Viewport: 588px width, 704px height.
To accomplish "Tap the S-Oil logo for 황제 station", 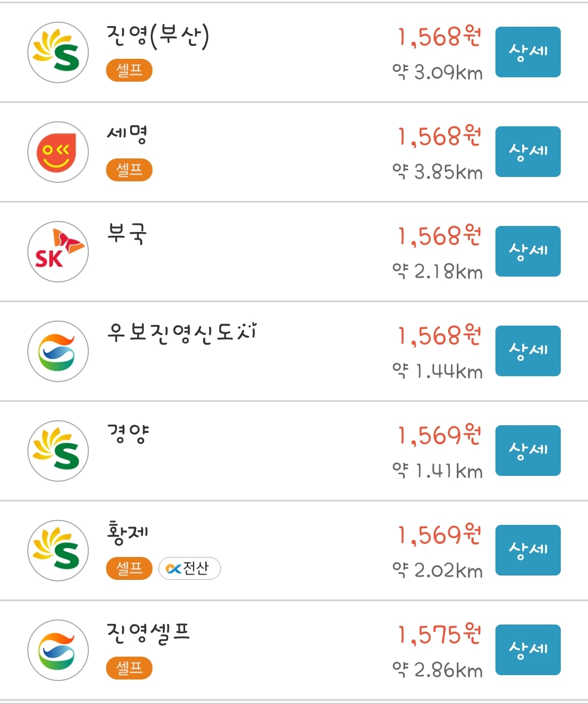I will 58,550.
